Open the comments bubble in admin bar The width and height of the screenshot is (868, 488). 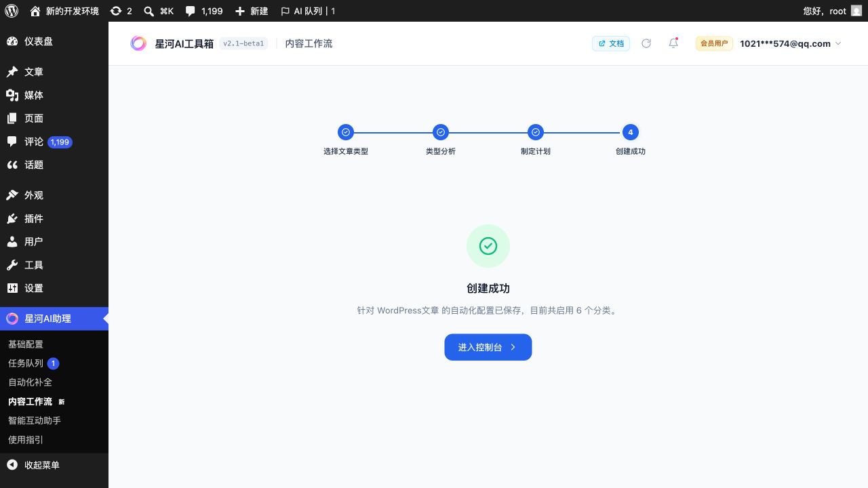click(203, 11)
